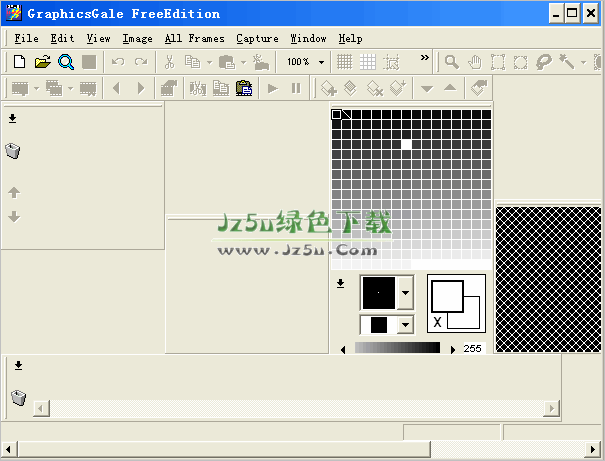The height and width of the screenshot is (461, 605).
Task: Open the dropdown arrow beside Copy icon
Action: tap(209, 62)
